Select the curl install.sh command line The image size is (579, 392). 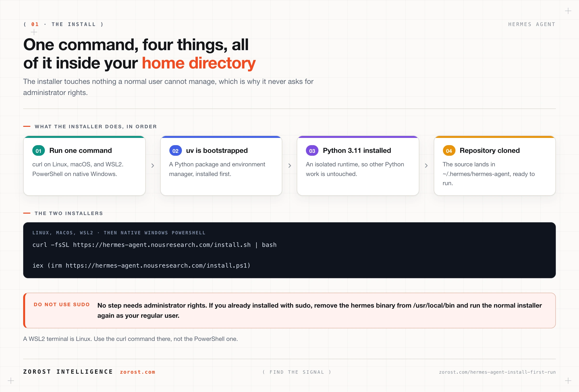point(154,245)
